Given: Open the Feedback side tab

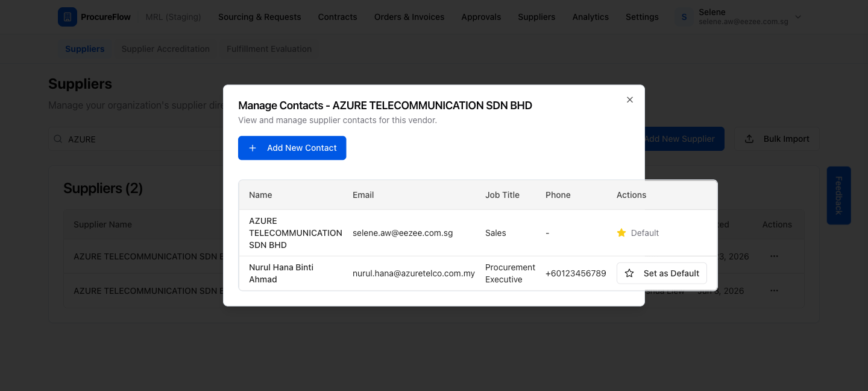Looking at the screenshot, I should [x=838, y=195].
